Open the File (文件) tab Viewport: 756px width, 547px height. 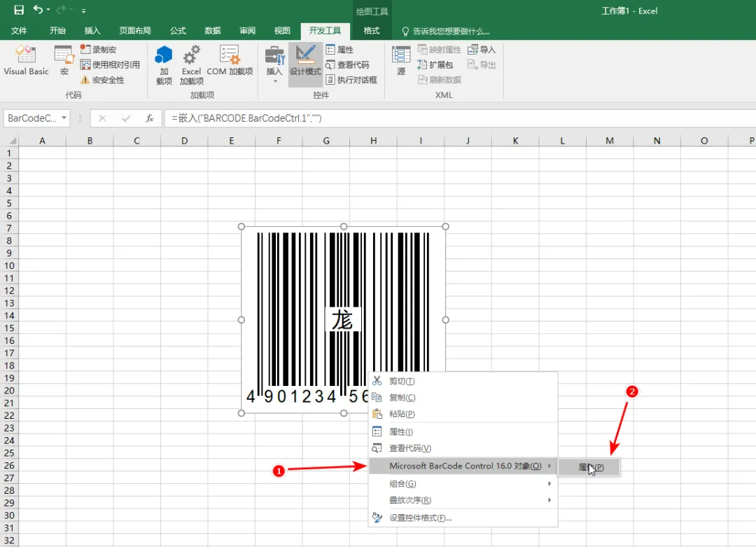(19, 30)
